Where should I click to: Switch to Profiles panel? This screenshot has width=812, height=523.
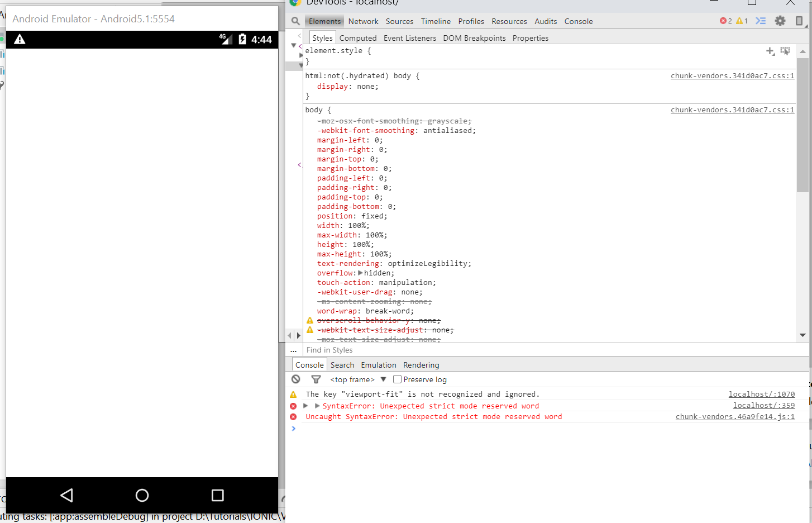click(471, 21)
